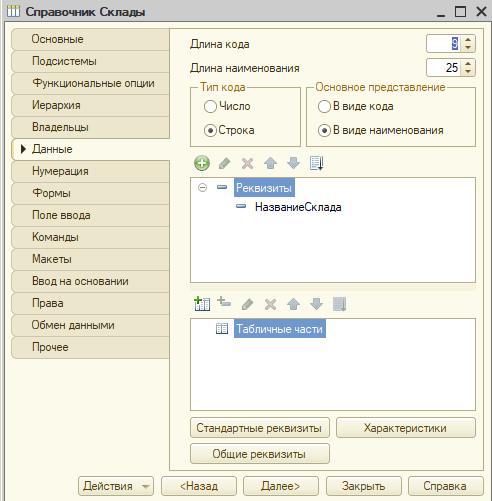Go to the Иерархия tab
This screenshot has height=501, width=492.
click(90, 105)
